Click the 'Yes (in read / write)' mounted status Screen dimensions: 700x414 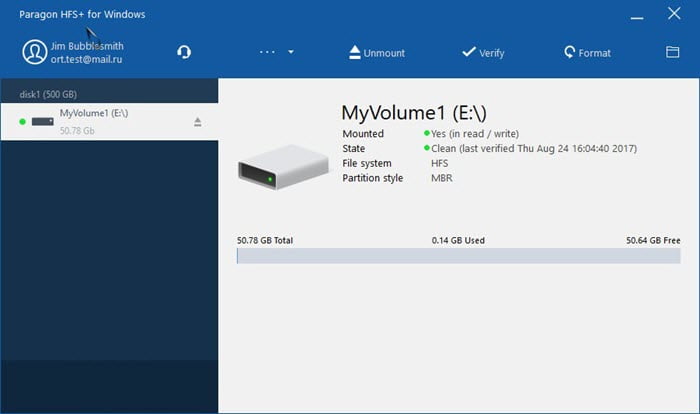[x=475, y=134]
